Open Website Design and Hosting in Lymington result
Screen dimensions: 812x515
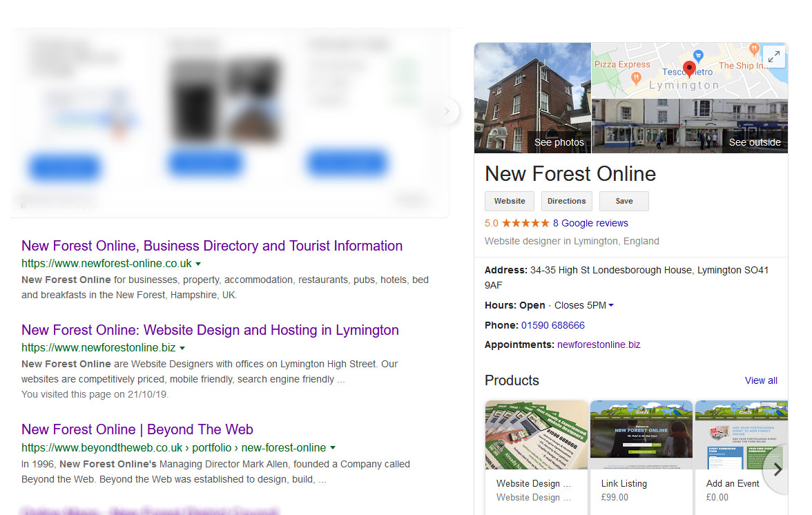pos(210,330)
